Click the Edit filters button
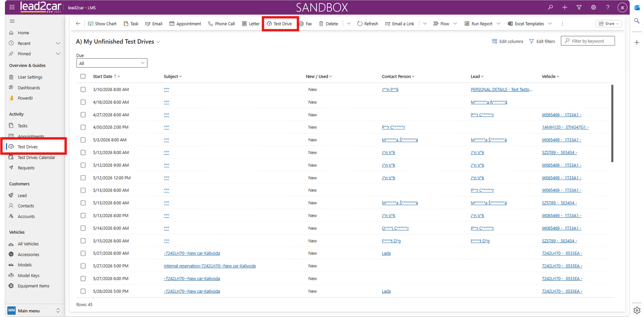Viewport: 644px width, 317px height. (542, 41)
